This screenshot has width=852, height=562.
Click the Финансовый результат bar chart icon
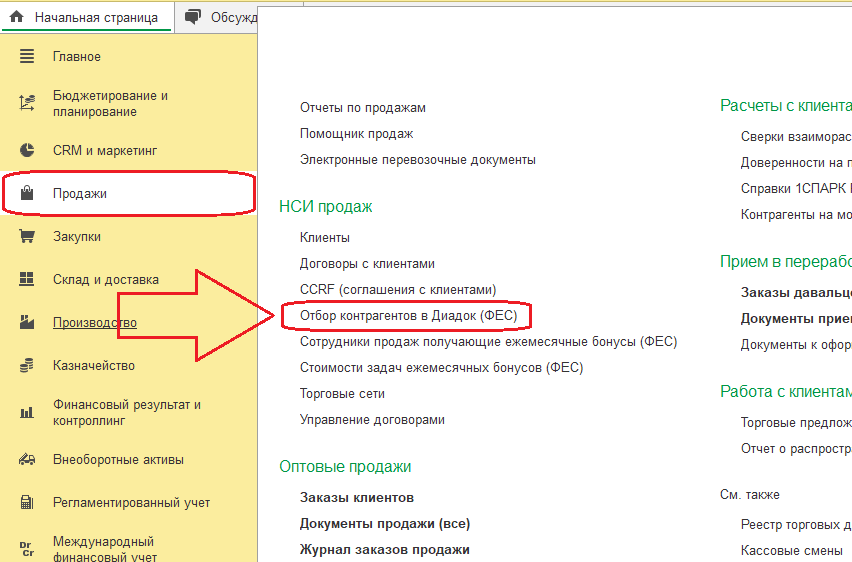(x=27, y=413)
